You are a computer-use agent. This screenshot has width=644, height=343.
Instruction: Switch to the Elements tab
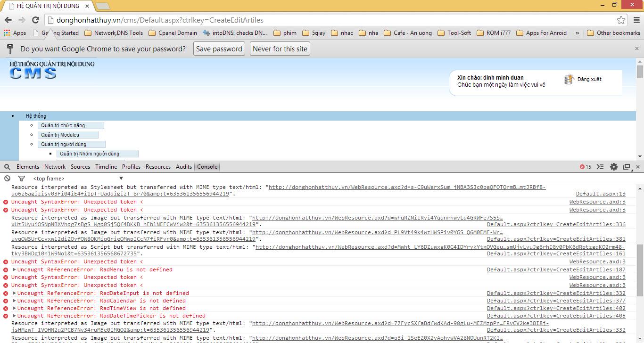[x=28, y=167]
